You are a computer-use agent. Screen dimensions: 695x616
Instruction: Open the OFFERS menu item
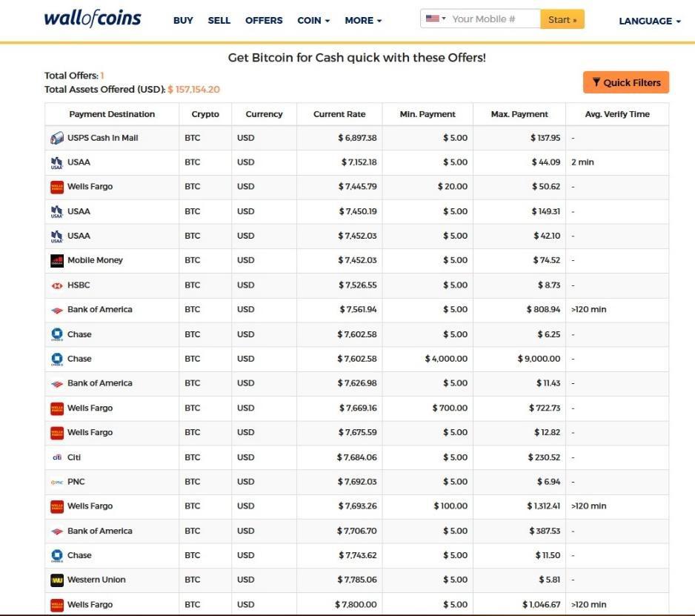pyautogui.click(x=264, y=21)
